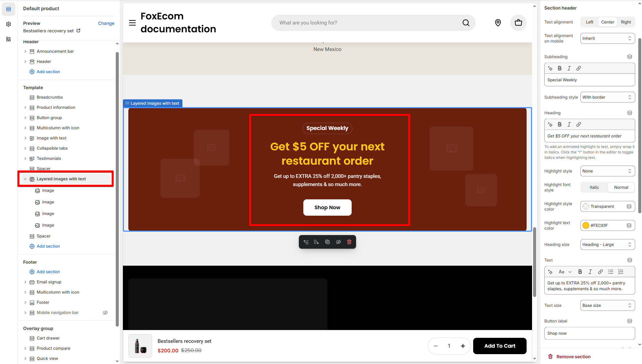Open Bestsellers recovery set preview in new tab
The width and height of the screenshot is (642, 364).
(78, 31)
